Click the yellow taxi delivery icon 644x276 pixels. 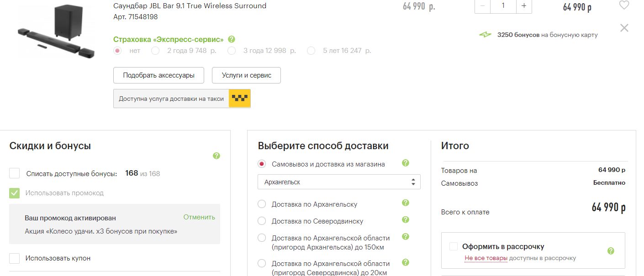click(x=239, y=99)
